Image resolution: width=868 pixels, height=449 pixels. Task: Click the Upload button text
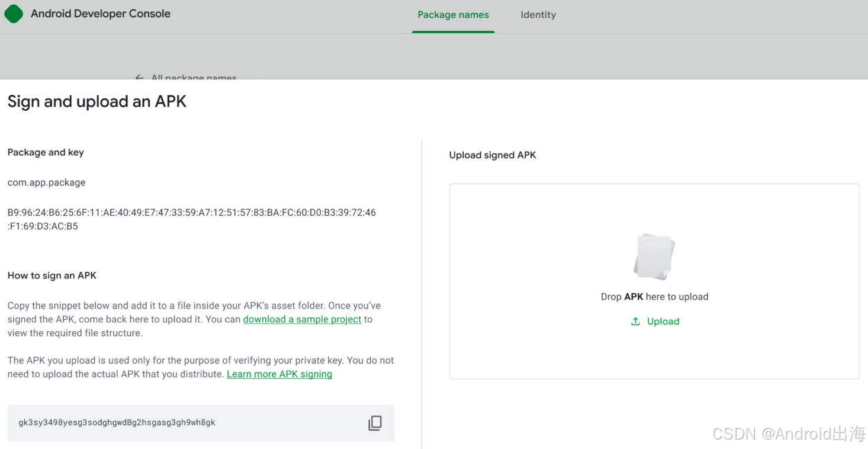663,322
